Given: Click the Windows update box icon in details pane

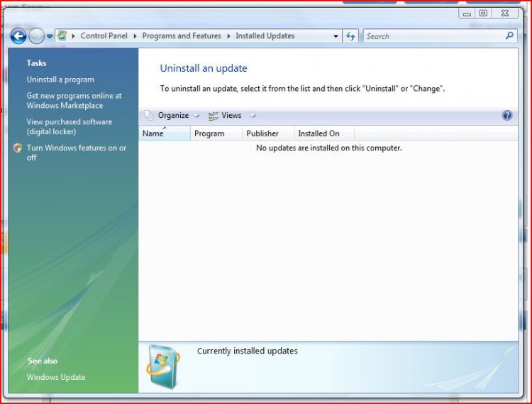Looking at the screenshot, I should tap(164, 366).
